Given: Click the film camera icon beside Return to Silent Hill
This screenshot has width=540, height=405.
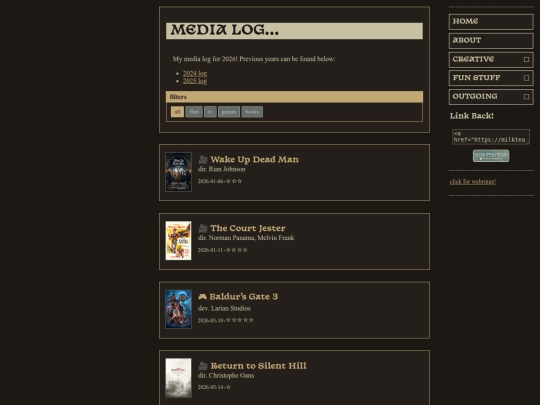Looking at the screenshot, I should coord(203,366).
